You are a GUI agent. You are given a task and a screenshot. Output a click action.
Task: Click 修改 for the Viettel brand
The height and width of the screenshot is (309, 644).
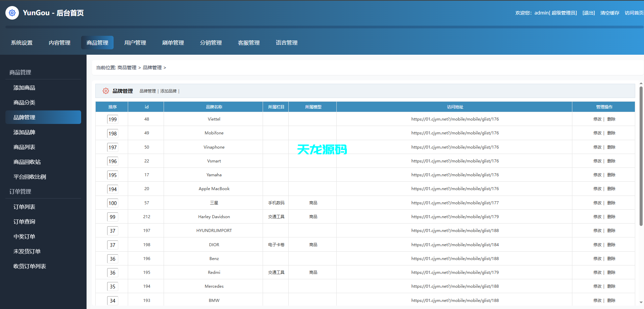597,119
